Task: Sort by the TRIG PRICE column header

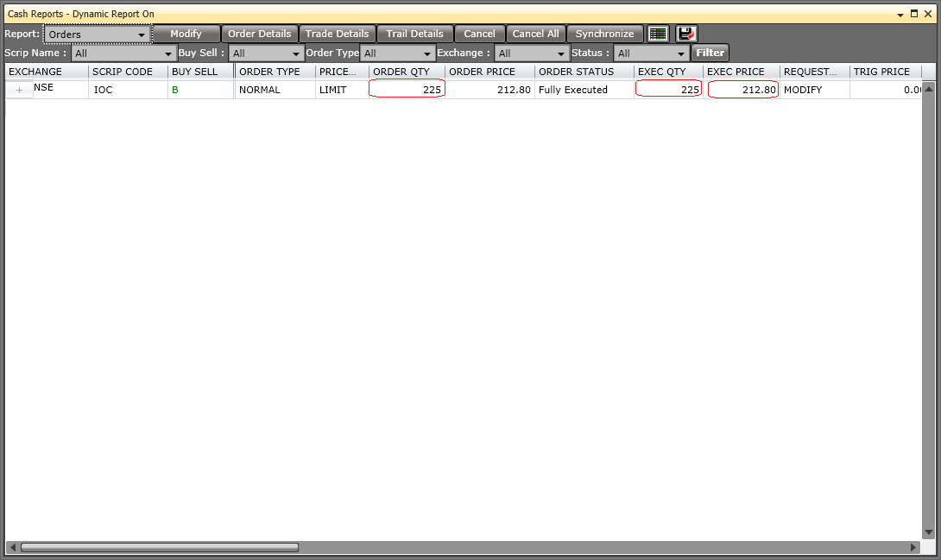Action: point(885,72)
